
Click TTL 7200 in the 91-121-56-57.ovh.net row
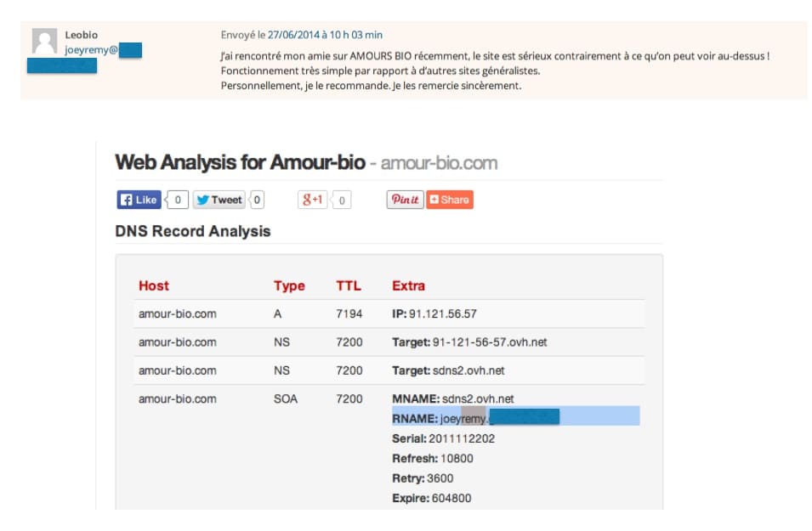click(x=349, y=342)
